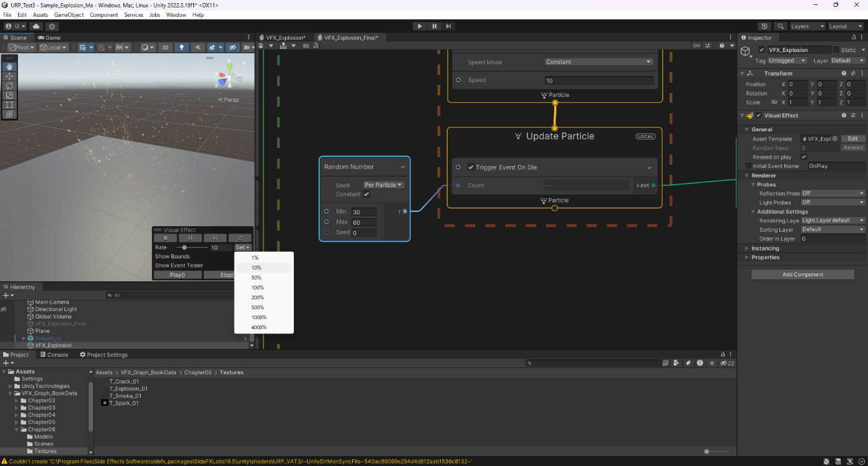Select the Rotate tool in Scene
The image size is (868, 466).
tap(9, 86)
